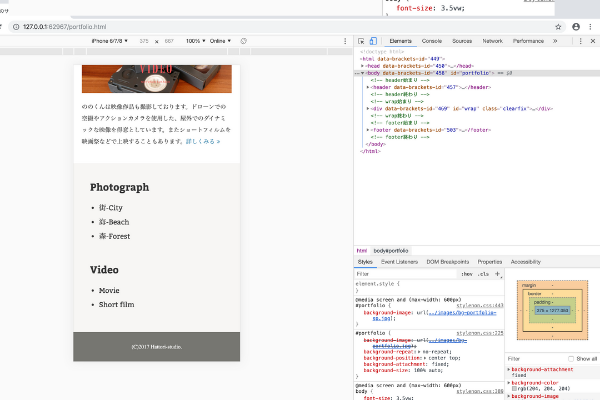Click the rotate screen orientation icon
The image size is (600, 400).
(244, 41)
